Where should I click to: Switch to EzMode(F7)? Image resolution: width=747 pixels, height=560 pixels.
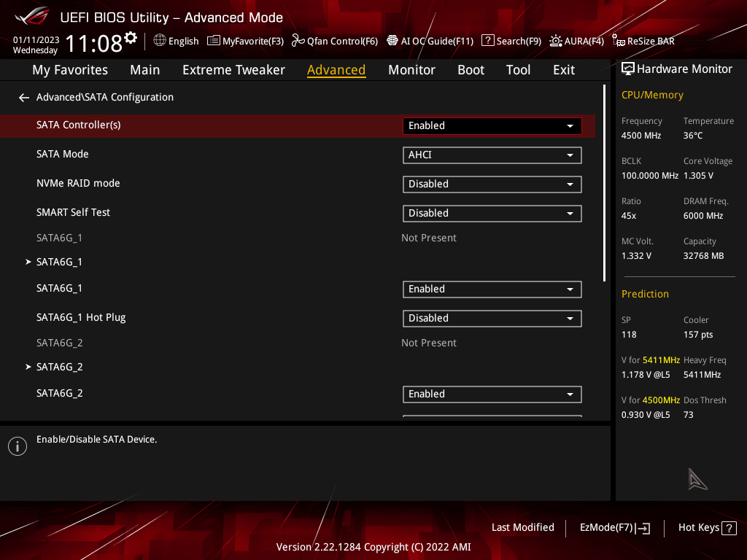614,528
